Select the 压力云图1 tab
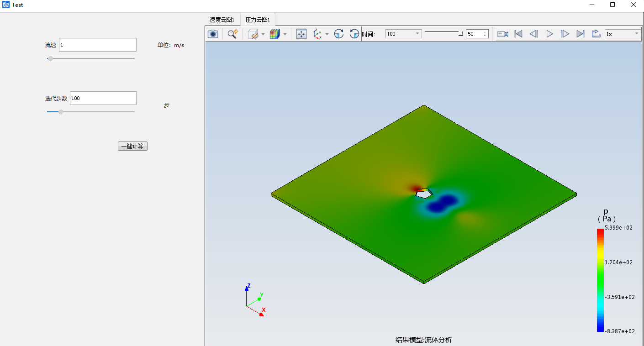 pos(258,20)
